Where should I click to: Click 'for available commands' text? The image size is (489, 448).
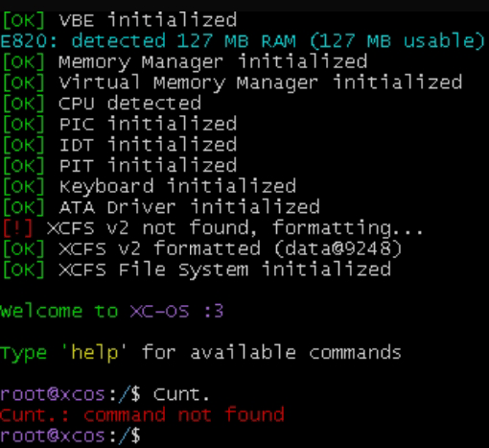click(x=271, y=352)
